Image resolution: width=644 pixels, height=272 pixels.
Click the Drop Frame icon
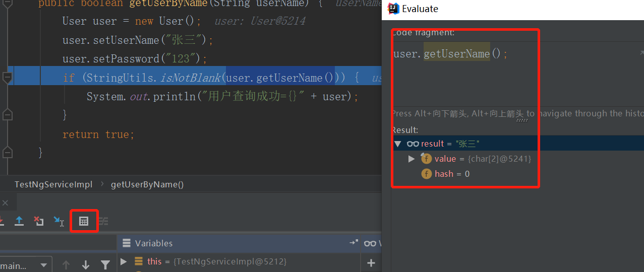[x=39, y=221]
